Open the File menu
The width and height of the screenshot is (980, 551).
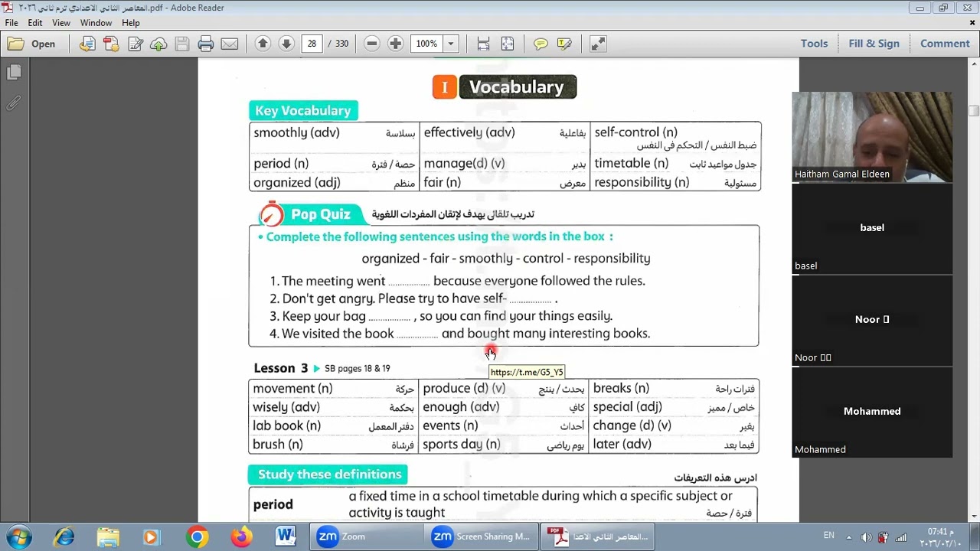point(11,23)
